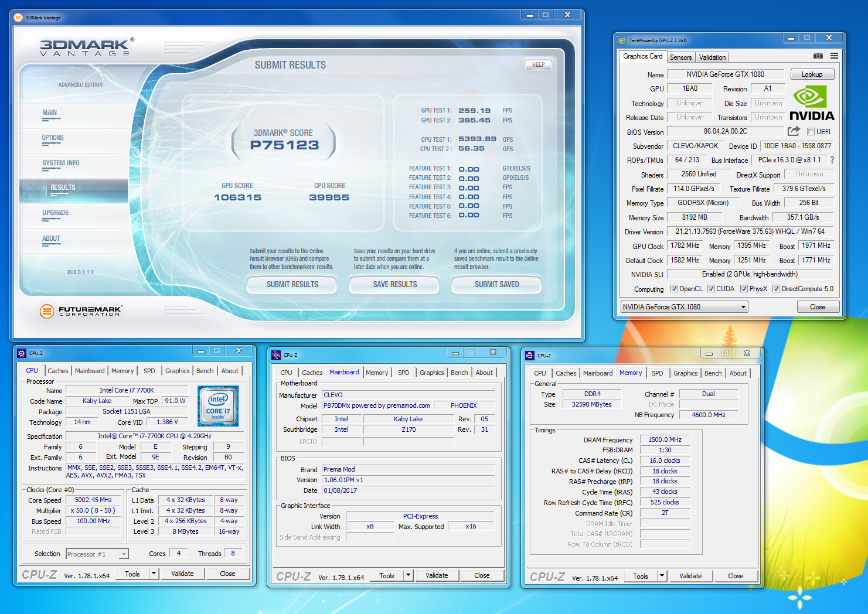Click the GPU SCORE value 106315
This screenshot has height=614, width=868.
(237, 197)
